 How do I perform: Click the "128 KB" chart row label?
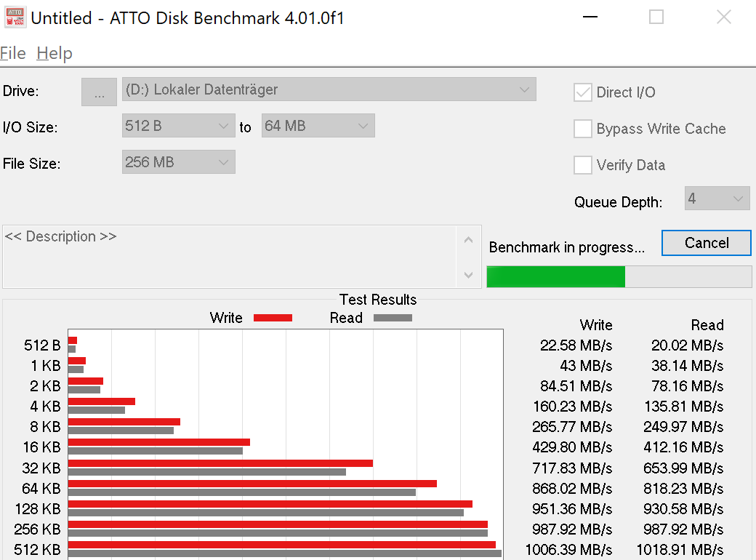(38, 509)
